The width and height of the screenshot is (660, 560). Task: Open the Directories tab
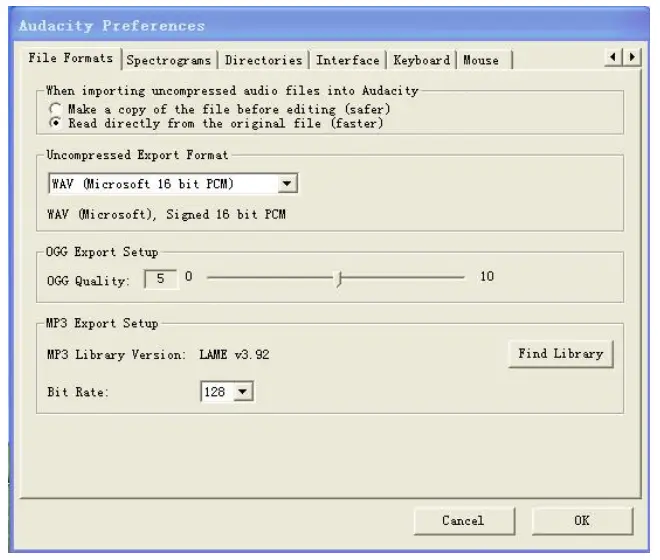coord(263,60)
